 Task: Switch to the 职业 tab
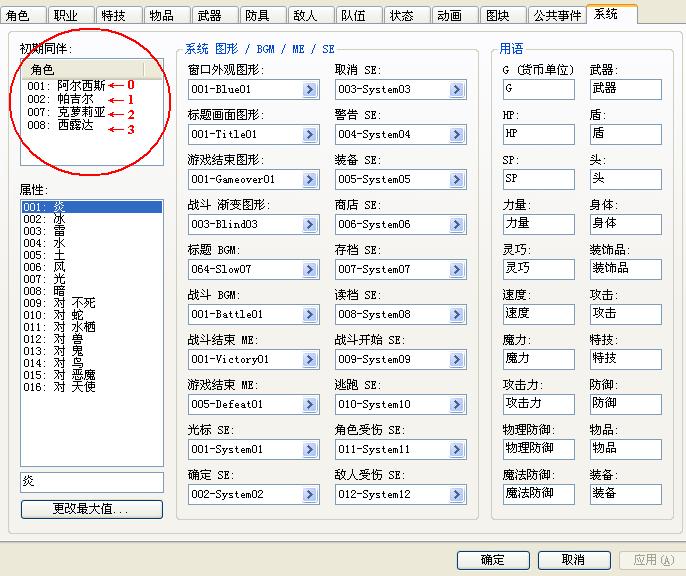(71, 15)
